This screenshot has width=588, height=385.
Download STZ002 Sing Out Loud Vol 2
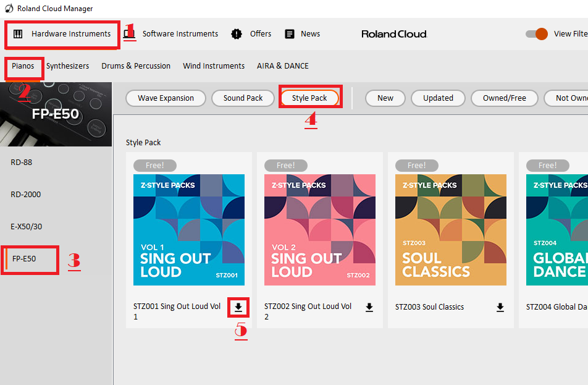point(369,307)
